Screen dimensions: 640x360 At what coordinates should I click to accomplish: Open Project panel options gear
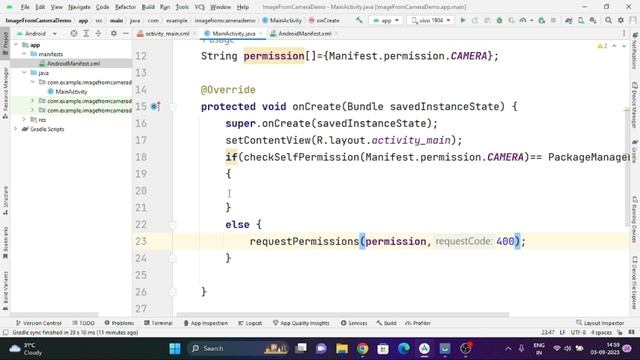coord(113,33)
